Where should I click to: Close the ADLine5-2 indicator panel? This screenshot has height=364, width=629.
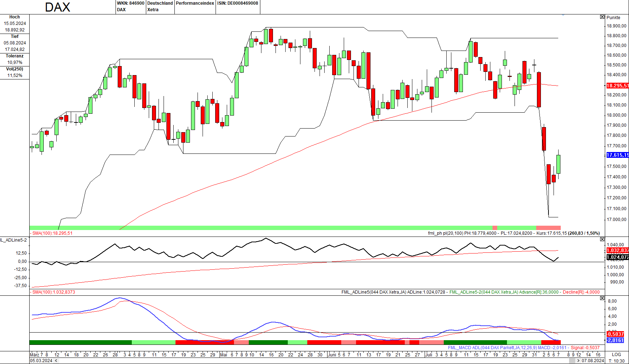coord(602,239)
